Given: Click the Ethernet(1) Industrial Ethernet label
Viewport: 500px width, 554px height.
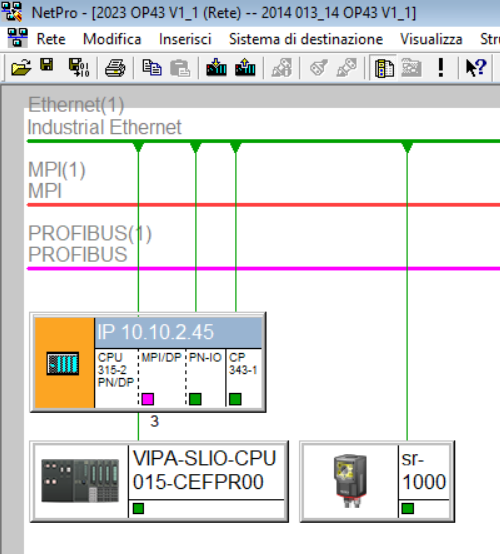Looking at the screenshot, I should [104, 116].
